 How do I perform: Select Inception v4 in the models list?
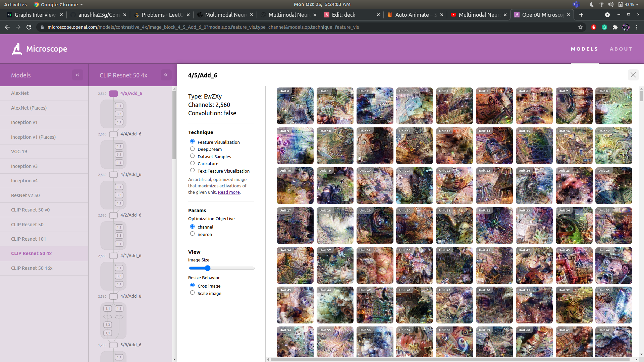[24, 181]
